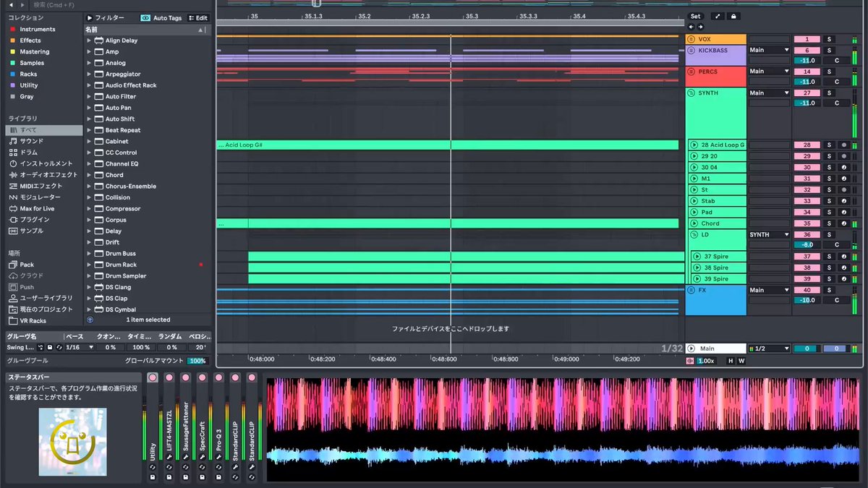Toggle Auto Tags in the browser

click(161, 17)
